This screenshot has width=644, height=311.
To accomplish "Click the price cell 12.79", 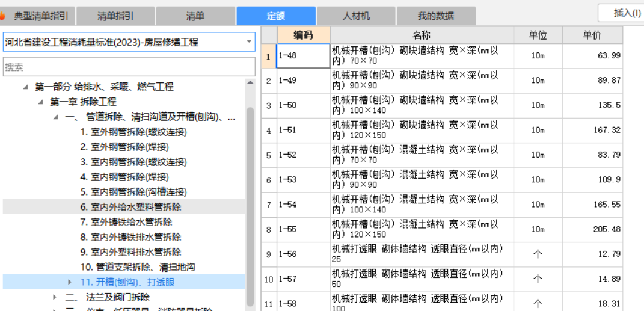I will pos(593,254).
